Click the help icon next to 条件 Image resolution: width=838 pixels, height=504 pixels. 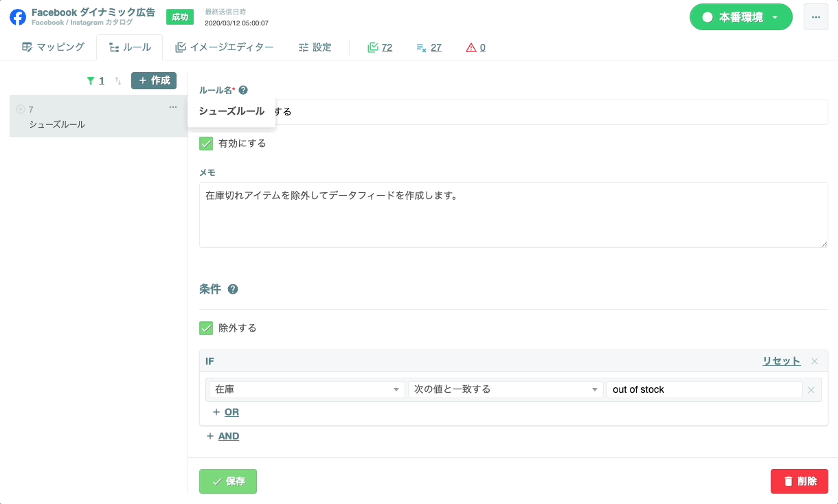(233, 290)
